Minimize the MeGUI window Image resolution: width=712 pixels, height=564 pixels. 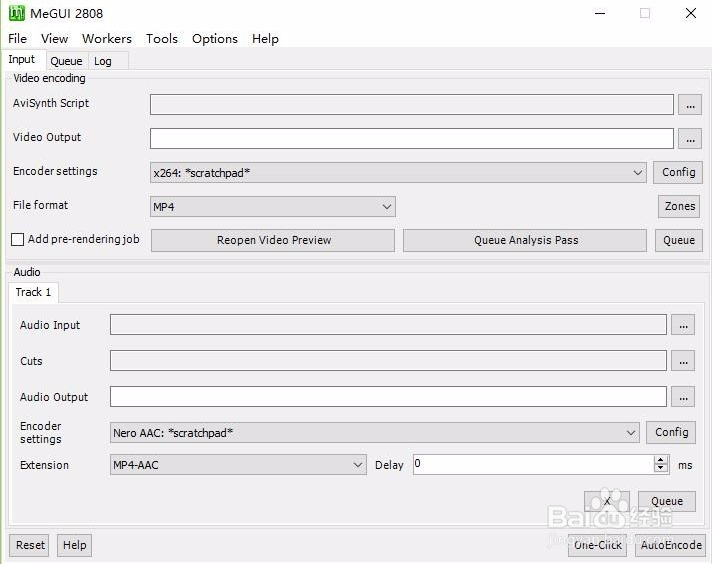pos(600,13)
